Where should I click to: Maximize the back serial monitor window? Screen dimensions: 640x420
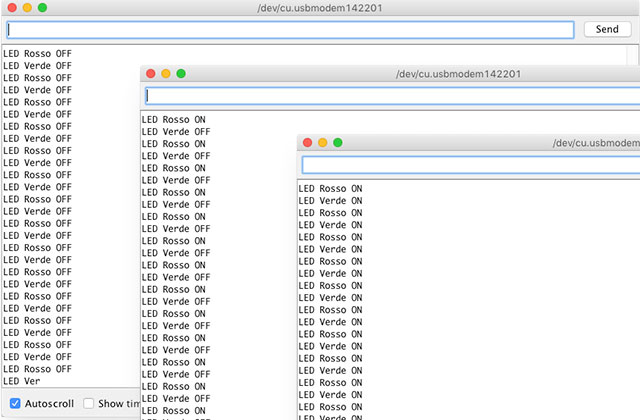point(42,8)
